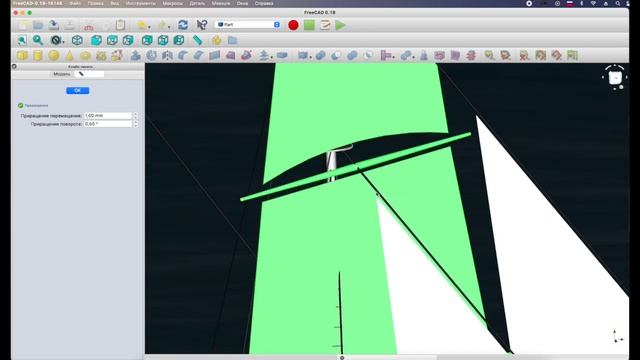Open the Undo history dropdown arrow
The width and height of the screenshot is (640, 360).
[x=149, y=27]
